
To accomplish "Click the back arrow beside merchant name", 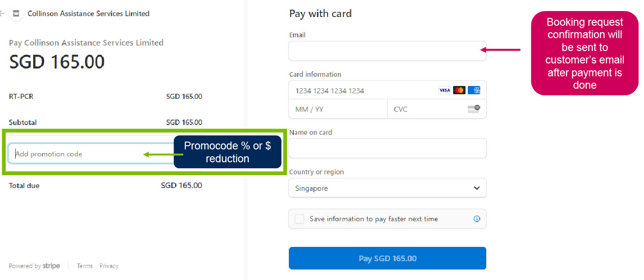I will (2, 14).
